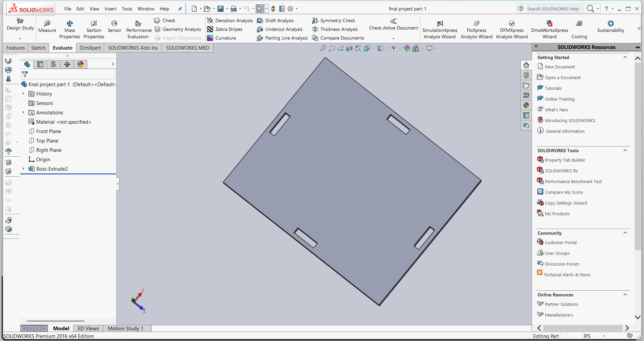Open the Motion Study 1 tab
This screenshot has width=644, height=341.
pos(126,329)
